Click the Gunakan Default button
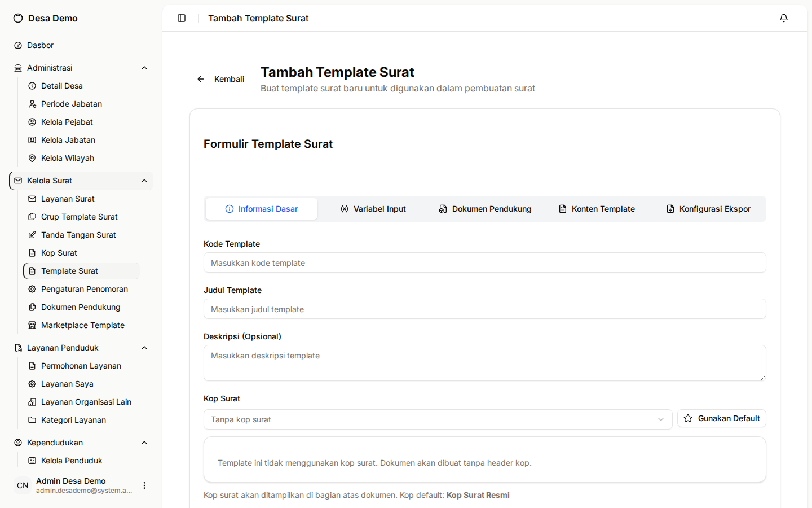Screen dimensions: 812x508 [x=722, y=418]
